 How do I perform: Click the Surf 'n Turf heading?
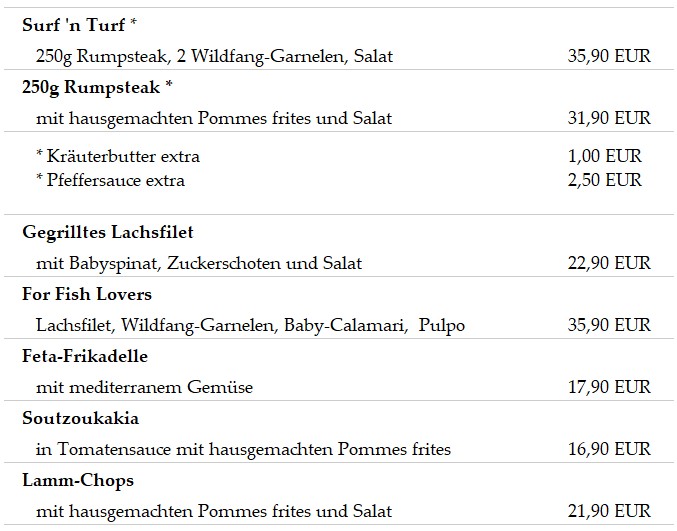[x=79, y=25]
